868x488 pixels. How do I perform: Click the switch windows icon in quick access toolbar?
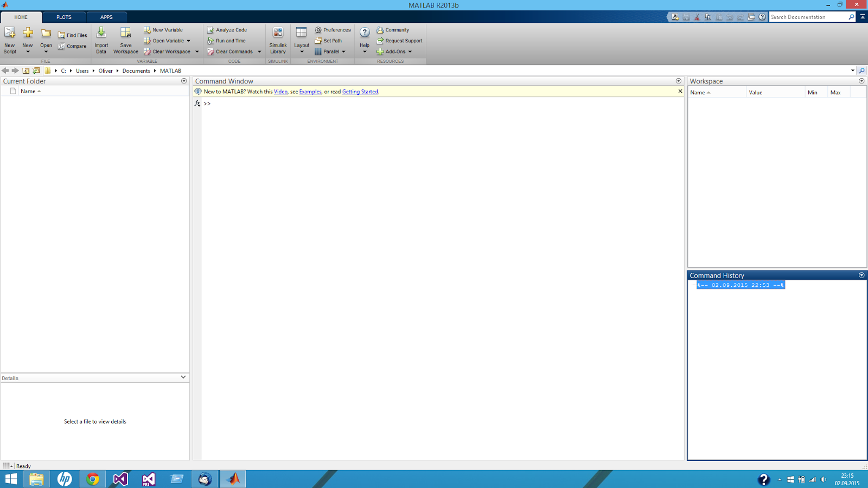pos(751,17)
